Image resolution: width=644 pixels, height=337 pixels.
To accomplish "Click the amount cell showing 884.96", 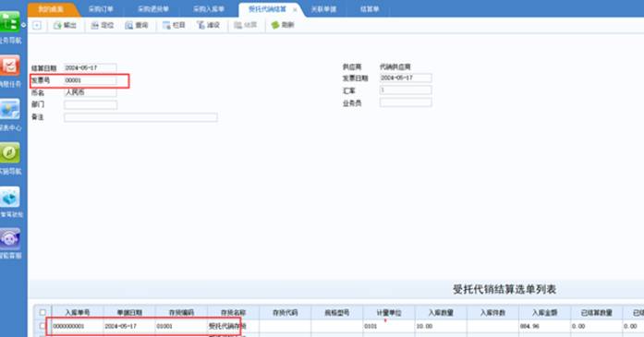I will coord(544,326).
